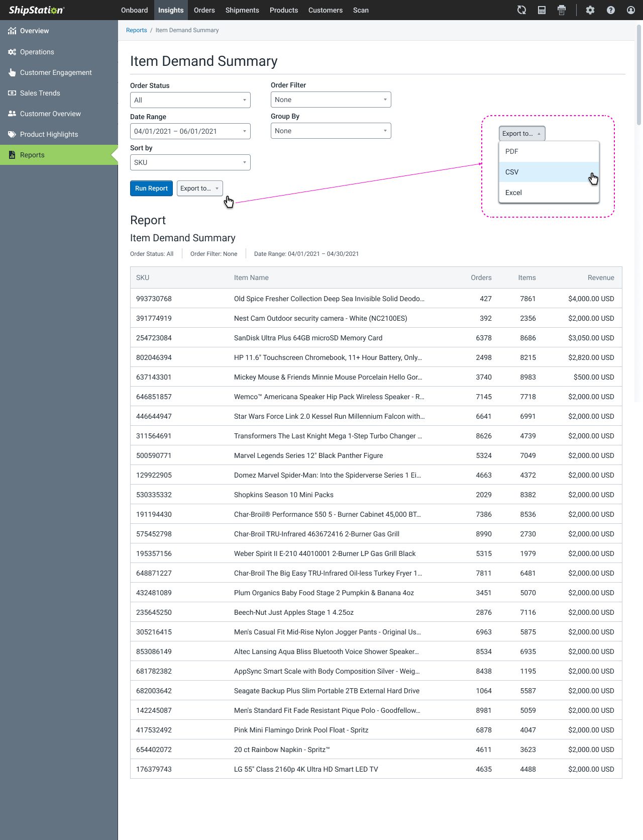Open the Onboard tab
Image resolution: width=643 pixels, height=840 pixels.
coord(135,10)
